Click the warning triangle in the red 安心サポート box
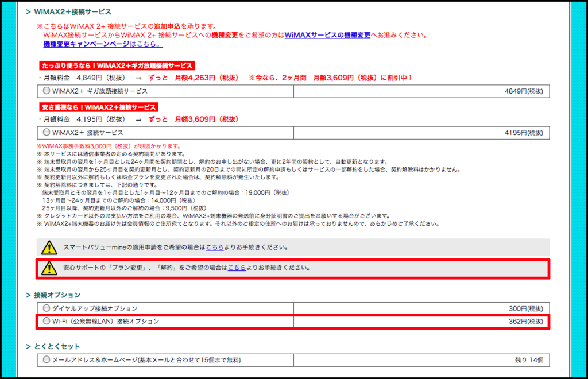The width and height of the screenshot is (588, 379). click(x=51, y=268)
